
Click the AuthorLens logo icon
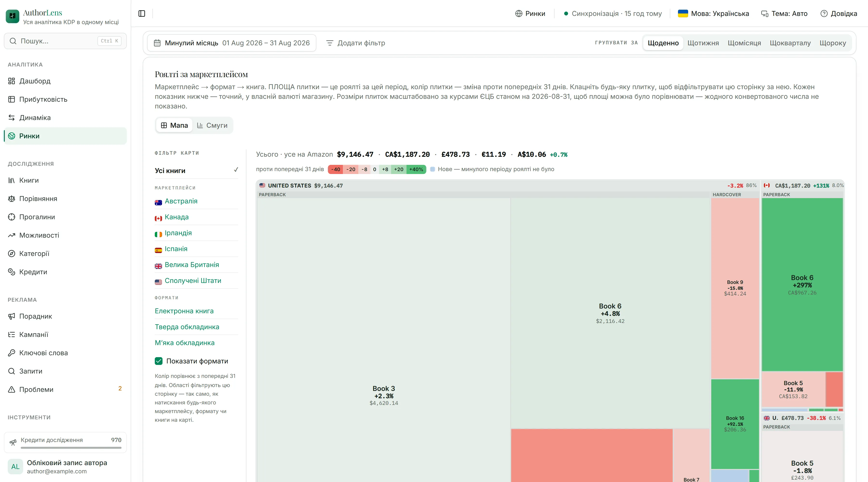point(13,16)
